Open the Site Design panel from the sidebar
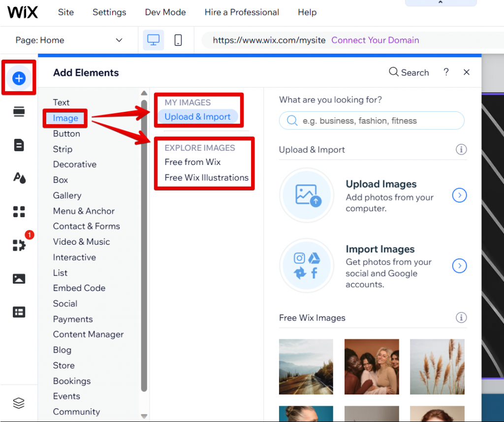Viewport: 504px width, 422px height. coord(19,178)
